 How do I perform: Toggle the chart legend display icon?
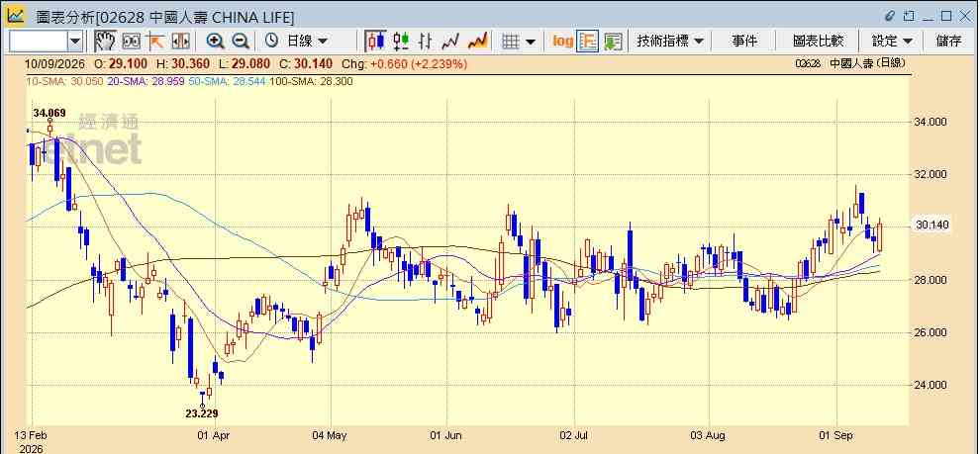[587, 42]
